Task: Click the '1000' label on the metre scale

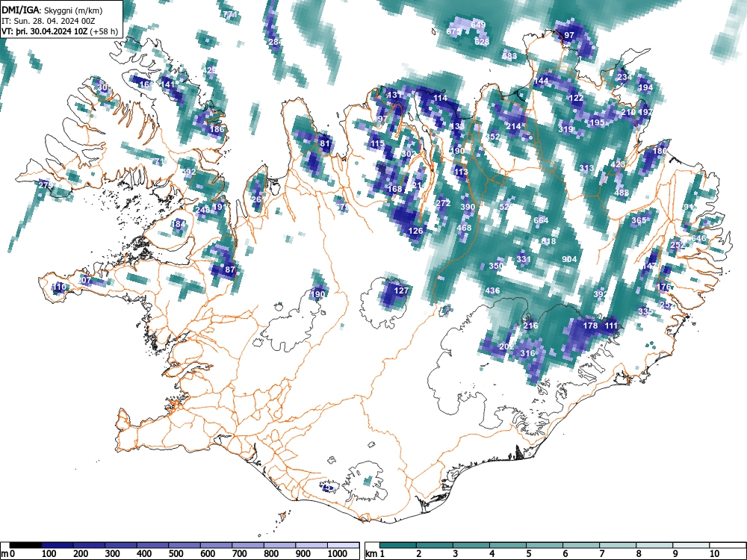Action: point(337,554)
